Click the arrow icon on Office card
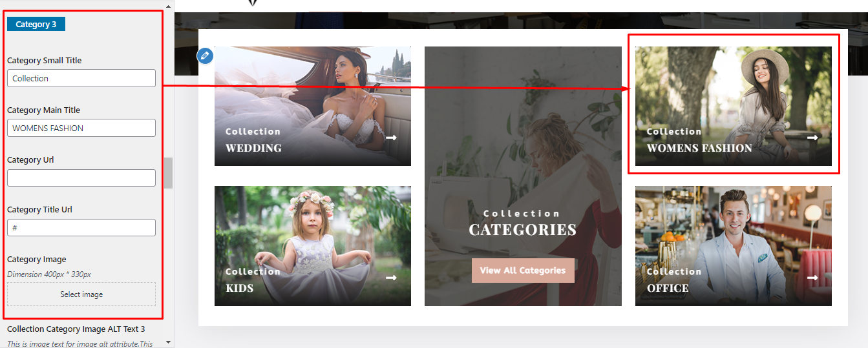This screenshot has width=868, height=348. [x=812, y=278]
